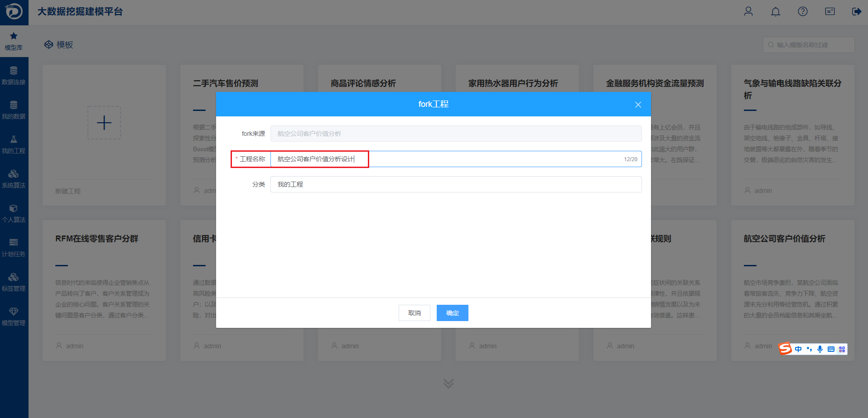
Task: Go to 我的数据 sidebar section
Action: [14, 110]
